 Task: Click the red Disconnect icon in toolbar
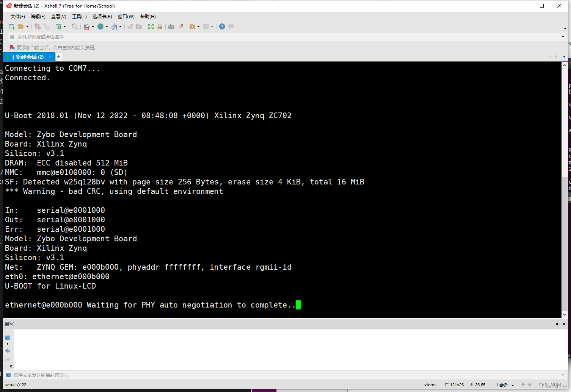[x=37, y=27]
